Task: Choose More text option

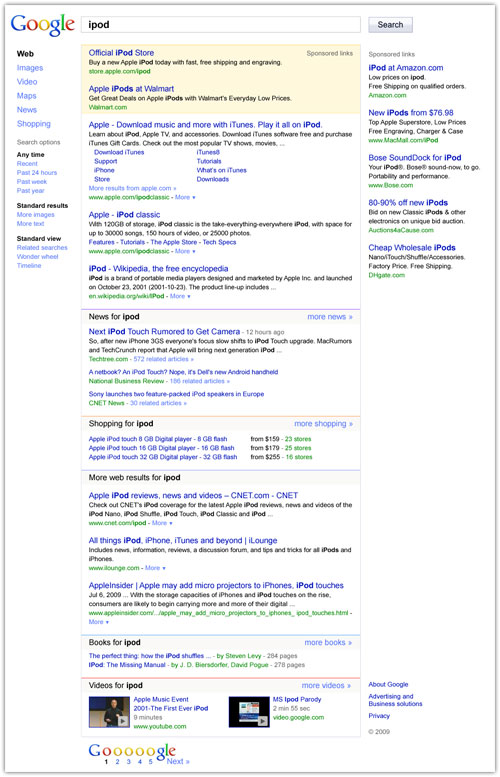Action: click(x=31, y=223)
